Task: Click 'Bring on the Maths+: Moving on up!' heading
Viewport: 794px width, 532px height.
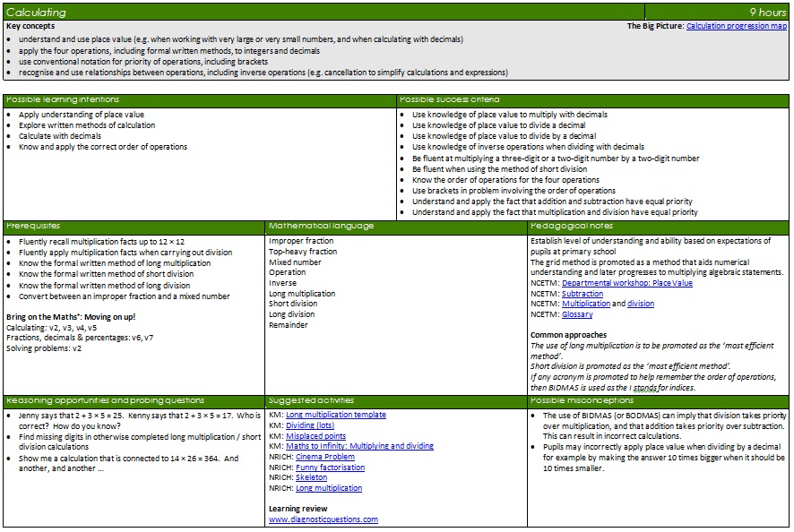Action: point(71,317)
